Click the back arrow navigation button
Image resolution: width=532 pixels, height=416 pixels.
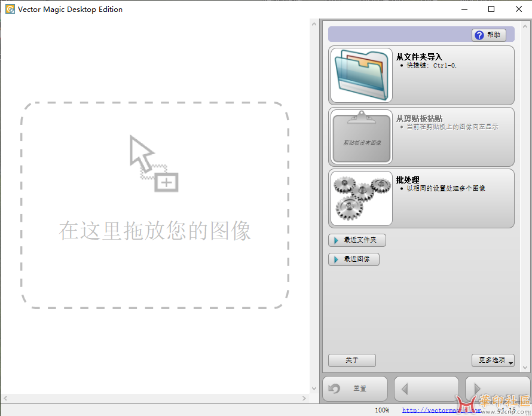point(426,389)
